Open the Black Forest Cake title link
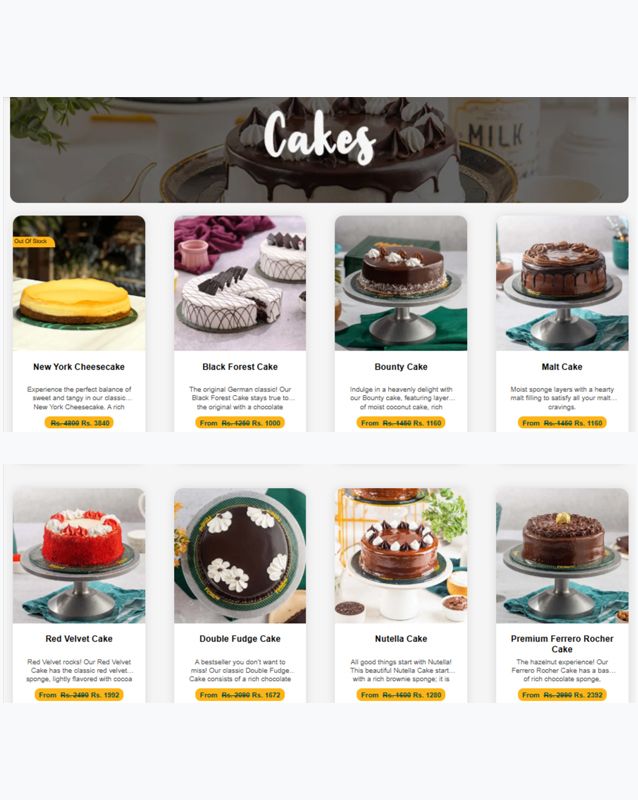 click(240, 367)
